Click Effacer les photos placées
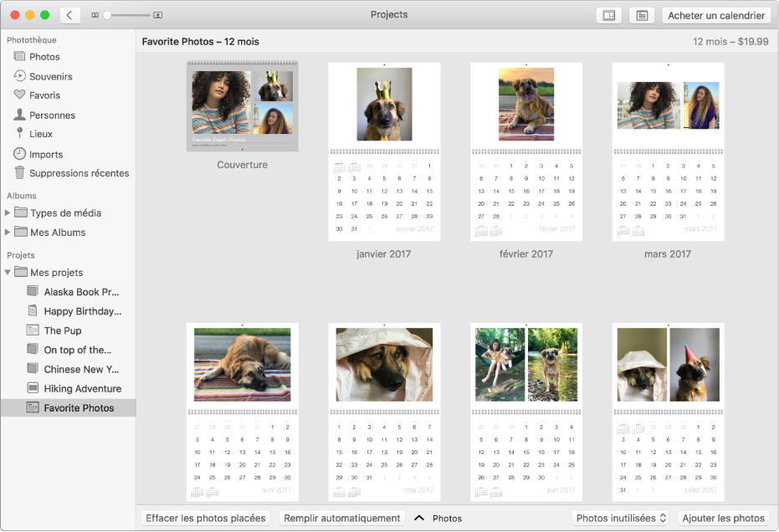The height and width of the screenshot is (532, 779). coord(205,517)
